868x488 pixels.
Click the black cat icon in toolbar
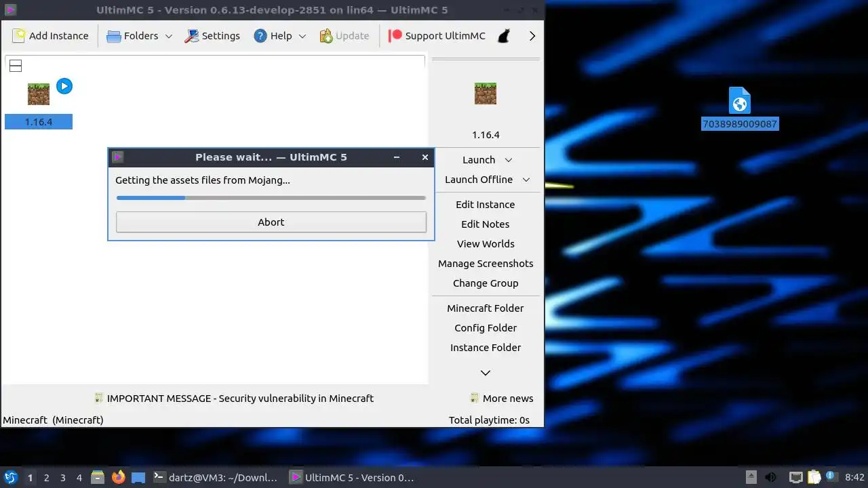tap(503, 36)
